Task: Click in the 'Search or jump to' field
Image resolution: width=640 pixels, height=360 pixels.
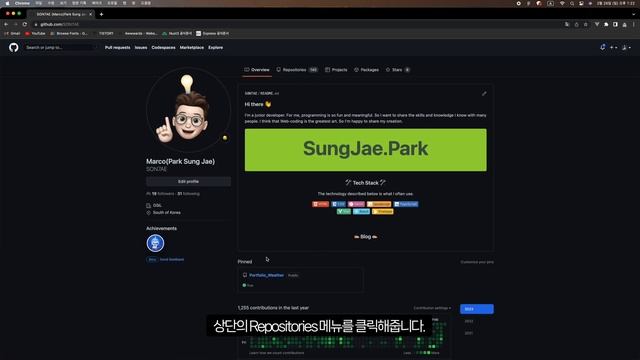Action: (x=60, y=47)
